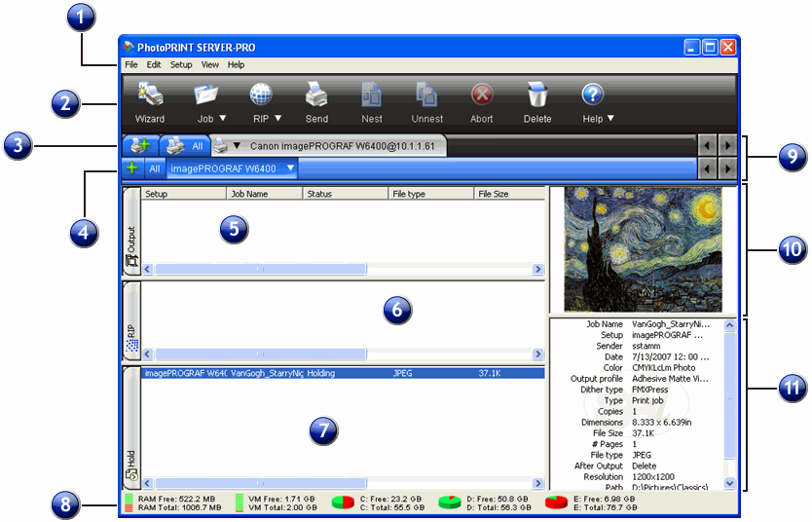The width and height of the screenshot is (812, 522).
Task: Select the RIP queue side tab
Action: tap(131, 321)
